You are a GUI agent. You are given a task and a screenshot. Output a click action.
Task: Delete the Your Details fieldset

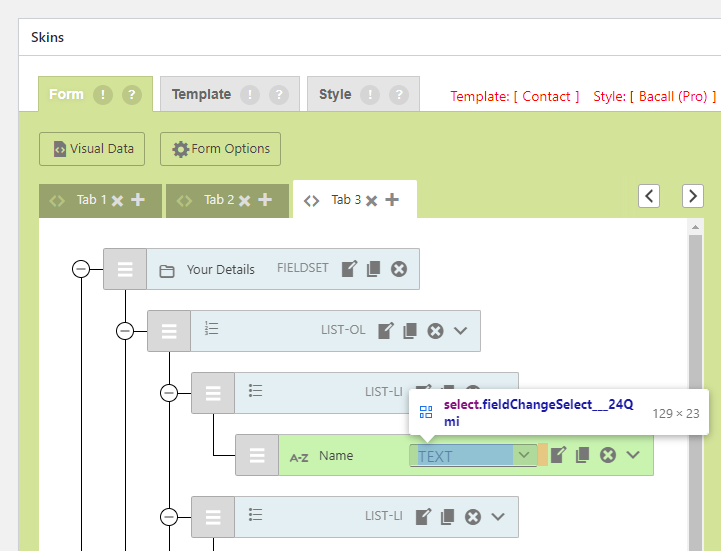pyautogui.click(x=399, y=269)
